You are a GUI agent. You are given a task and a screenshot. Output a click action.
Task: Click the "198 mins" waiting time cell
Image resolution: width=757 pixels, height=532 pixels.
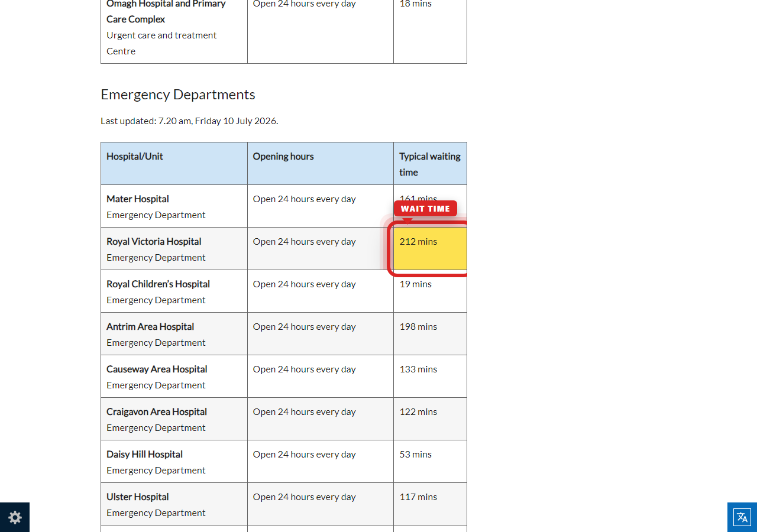(x=430, y=334)
